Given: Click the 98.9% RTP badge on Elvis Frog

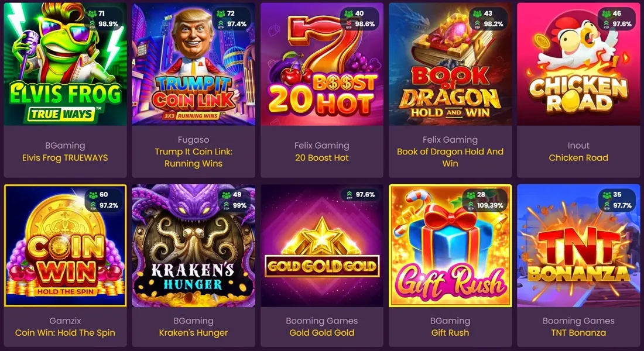Looking at the screenshot, I should point(104,24).
